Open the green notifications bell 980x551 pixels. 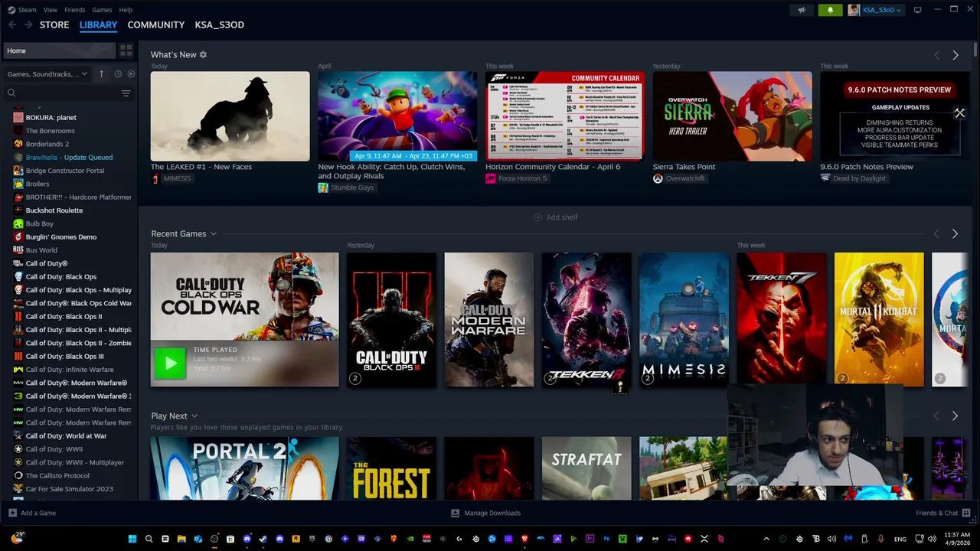[x=830, y=10]
